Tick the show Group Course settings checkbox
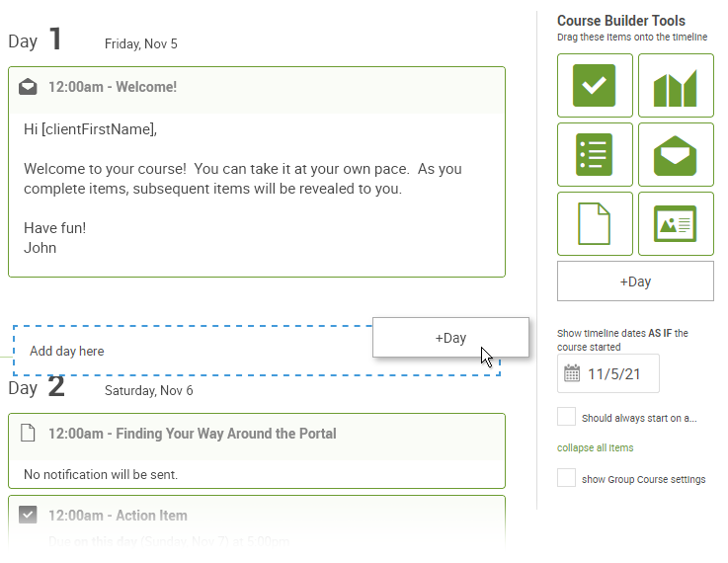This screenshot has width=728, height=563. click(566, 478)
